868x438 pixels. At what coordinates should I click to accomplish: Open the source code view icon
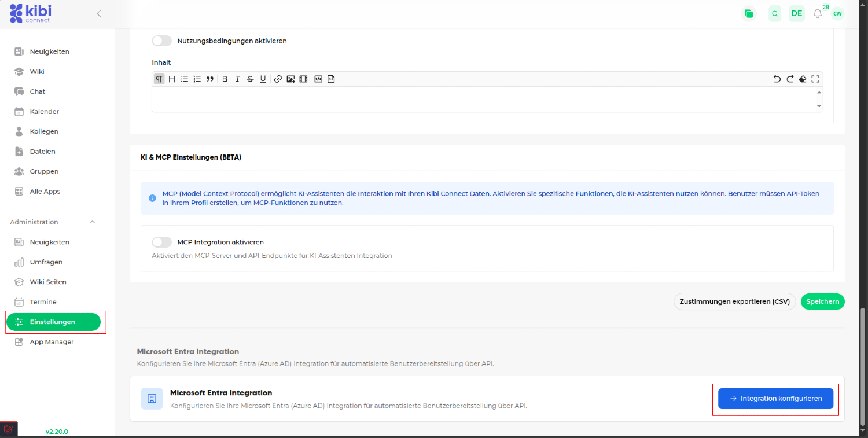coord(318,79)
